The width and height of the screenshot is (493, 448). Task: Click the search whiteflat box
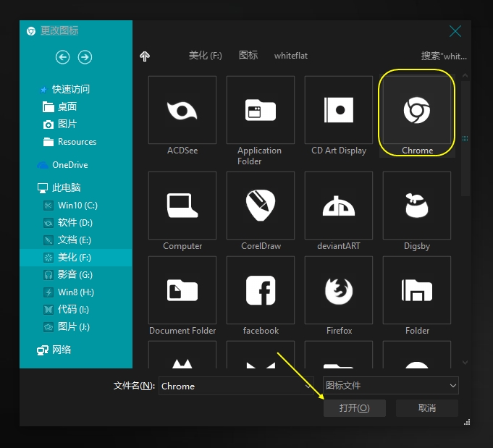click(x=444, y=56)
